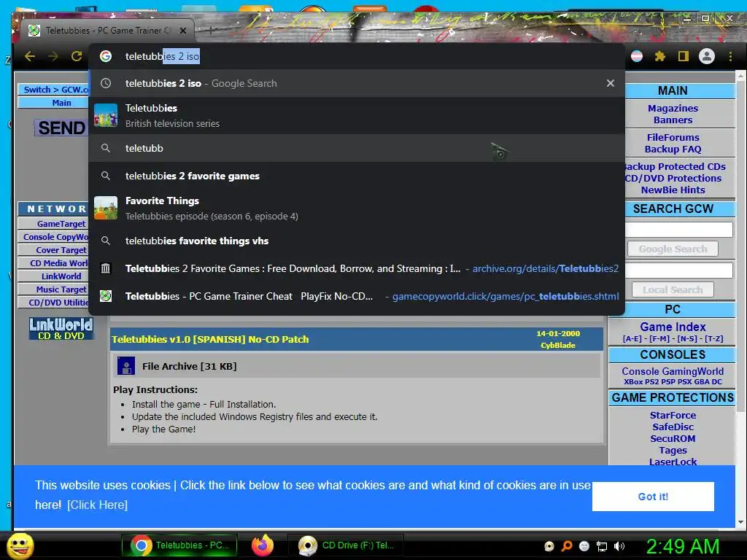The image size is (747, 560).
Task: Click the Favorite Things episode thumbnail
Action: tap(106, 208)
